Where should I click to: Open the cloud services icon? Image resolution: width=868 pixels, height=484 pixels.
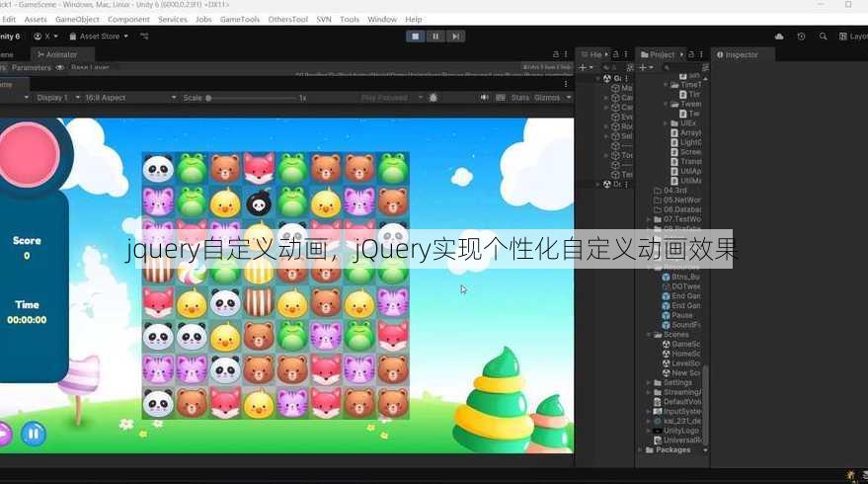click(x=779, y=37)
